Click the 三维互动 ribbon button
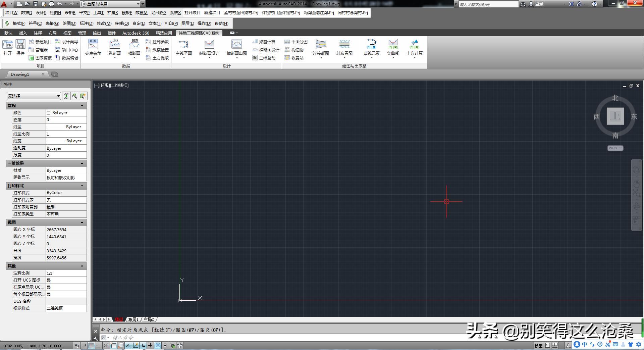The width and height of the screenshot is (644, 350). (x=264, y=58)
